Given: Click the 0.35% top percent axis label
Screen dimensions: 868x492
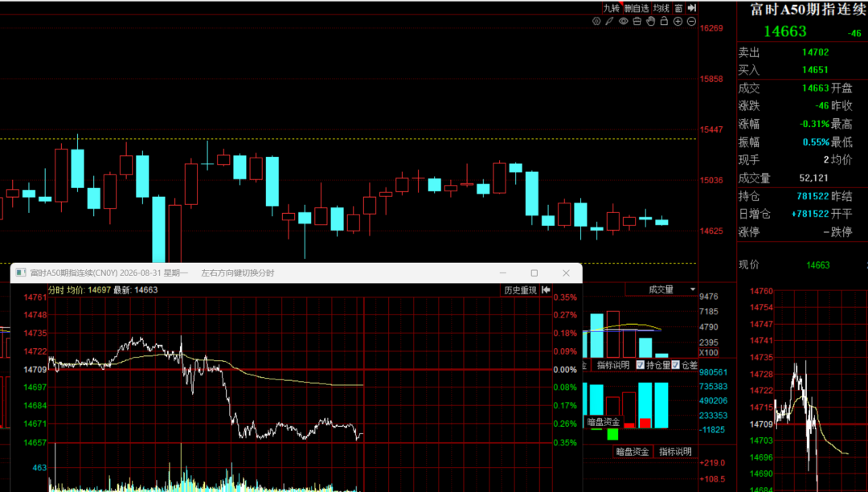Looking at the screenshot, I should coord(565,297).
